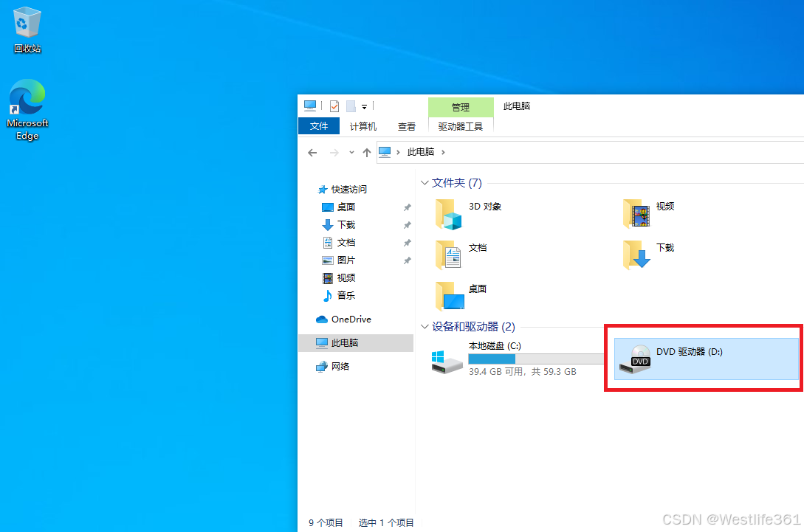804x532 pixels.
Task: Open the 驱动器工具 tab
Action: pyautogui.click(x=460, y=126)
